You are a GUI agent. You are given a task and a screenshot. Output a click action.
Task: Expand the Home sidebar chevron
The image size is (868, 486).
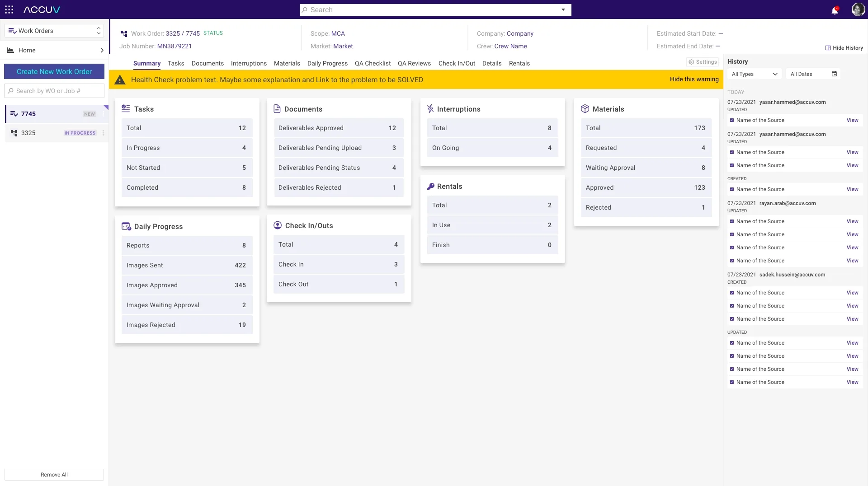click(x=102, y=50)
